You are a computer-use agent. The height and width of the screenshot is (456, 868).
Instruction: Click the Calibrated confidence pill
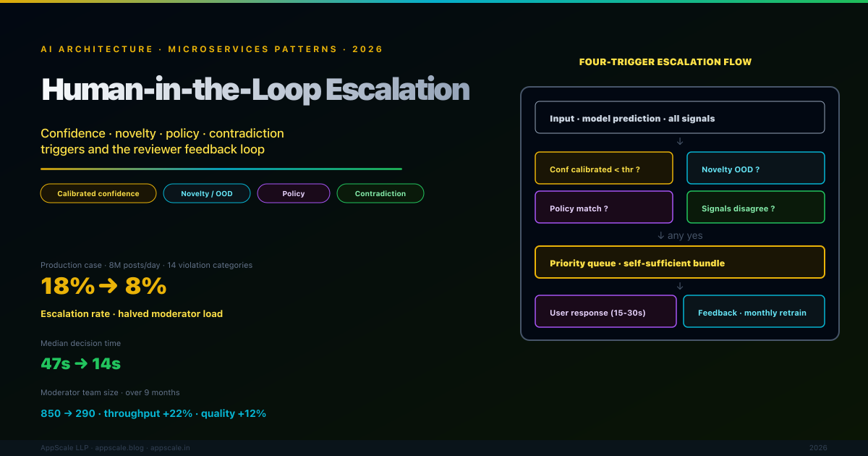pos(98,193)
